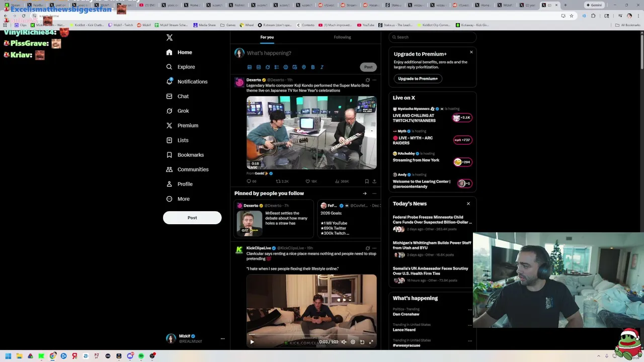The width and height of the screenshot is (644, 362).
Task: Click arrow next to Pinned by people you follow
Action: (365, 194)
